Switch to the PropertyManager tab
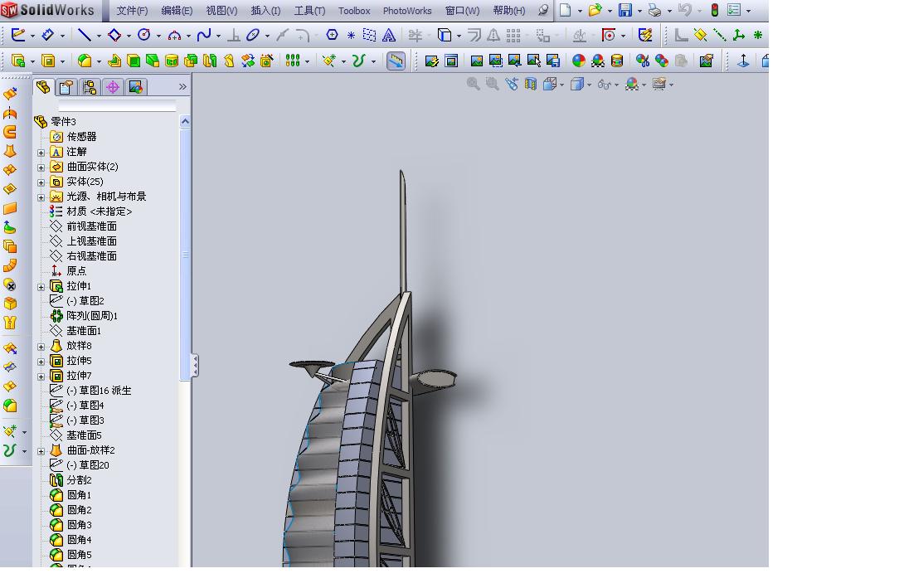This screenshot has height=588, width=904. (66, 87)
